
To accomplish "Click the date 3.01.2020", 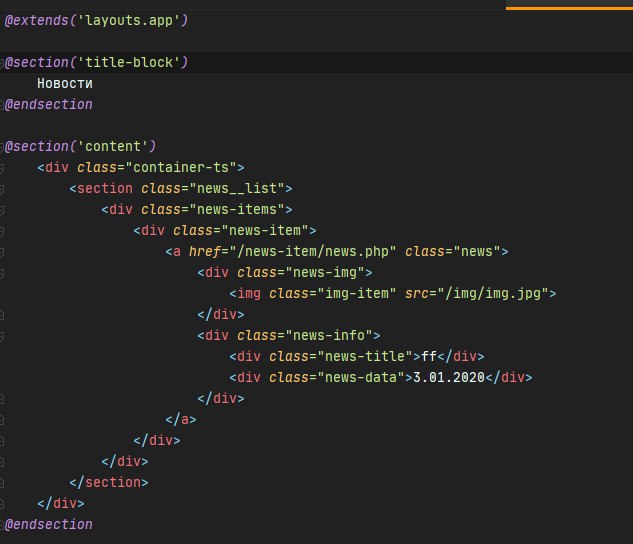I will [449, 377].
